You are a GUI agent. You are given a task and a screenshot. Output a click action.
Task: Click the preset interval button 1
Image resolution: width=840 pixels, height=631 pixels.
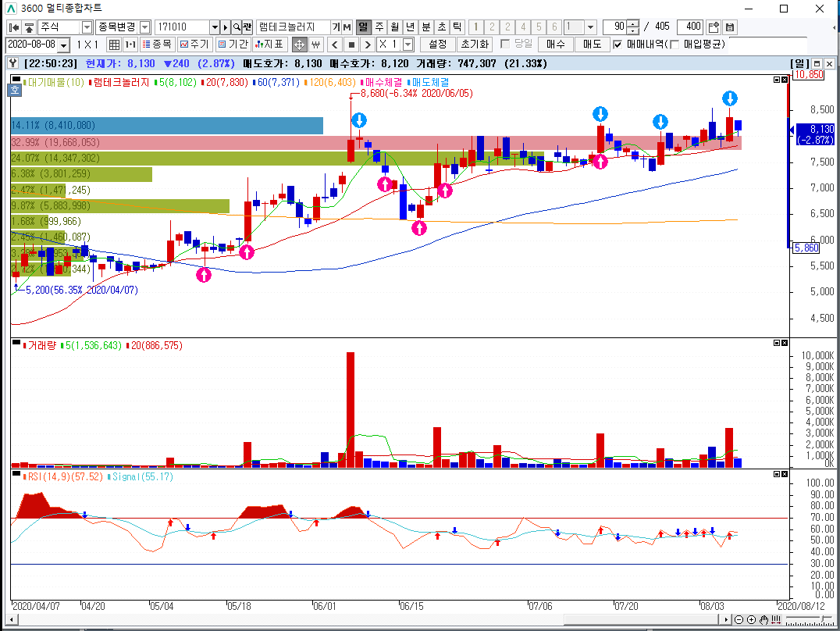click(x=475, y=27)
